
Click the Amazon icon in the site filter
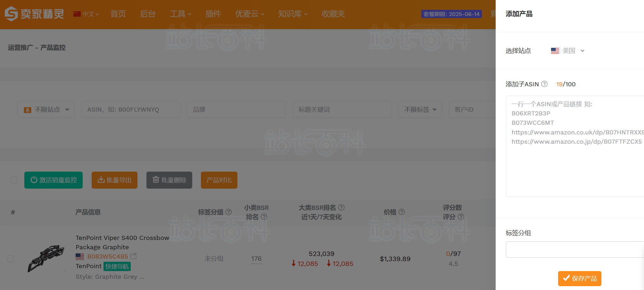[28, 109]
